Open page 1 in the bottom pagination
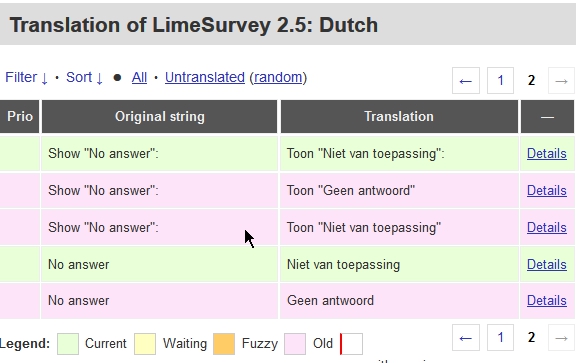Image resolution: width=585 pixels, height=363 pixels. 500,338
